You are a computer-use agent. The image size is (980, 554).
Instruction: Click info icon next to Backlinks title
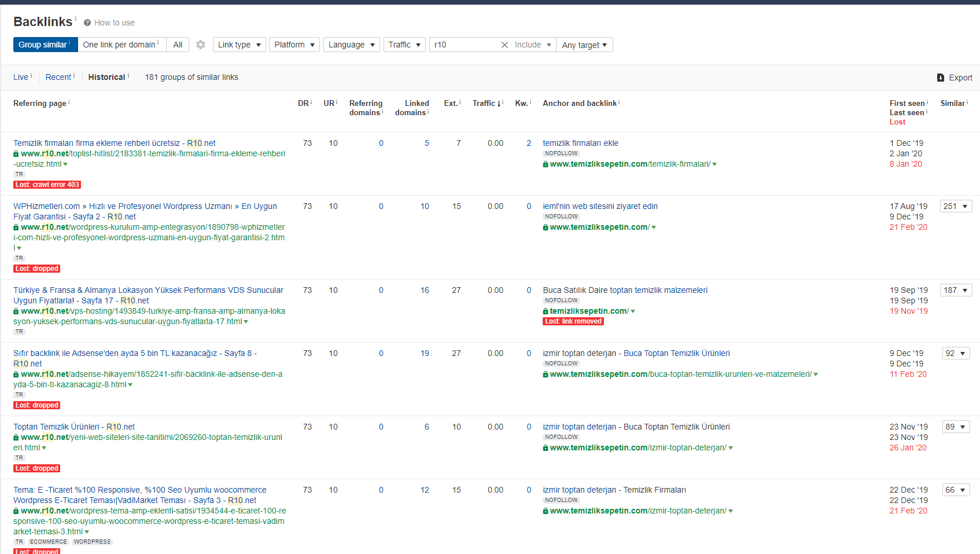[x=76, y=19]
